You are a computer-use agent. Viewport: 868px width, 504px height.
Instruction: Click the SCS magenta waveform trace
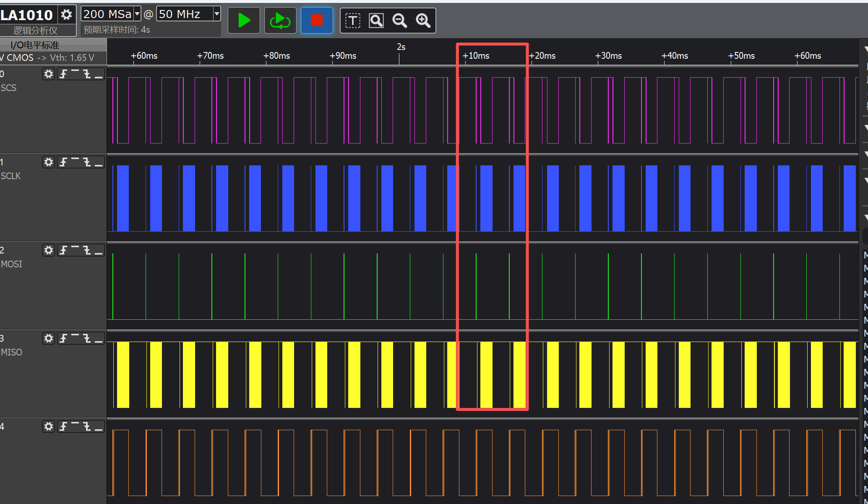click(482, 110)
